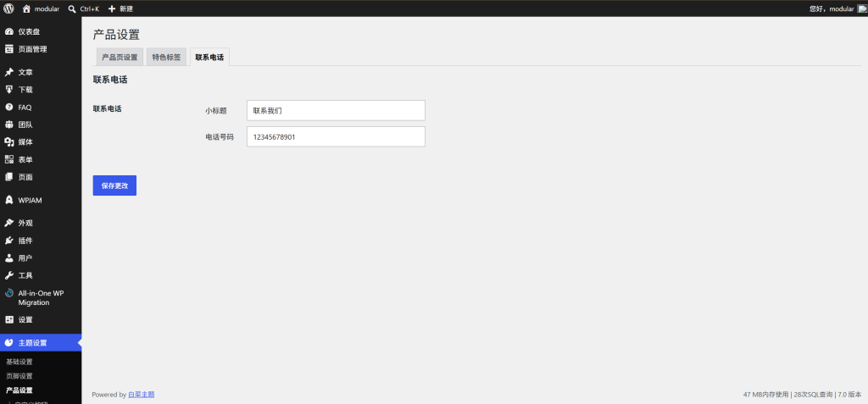This screenshot has width=868, height=404.
Task: Open the 基础设置 submenu item
Action: coord(19,362)
